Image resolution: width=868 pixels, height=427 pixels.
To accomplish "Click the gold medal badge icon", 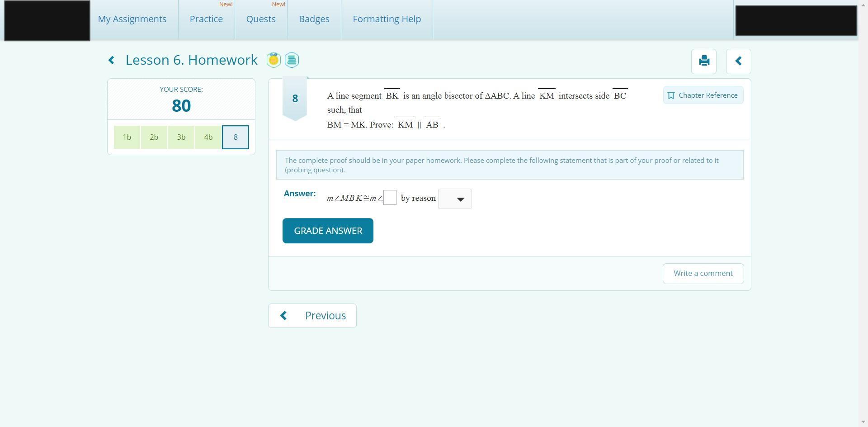I will tap(274, 60).
